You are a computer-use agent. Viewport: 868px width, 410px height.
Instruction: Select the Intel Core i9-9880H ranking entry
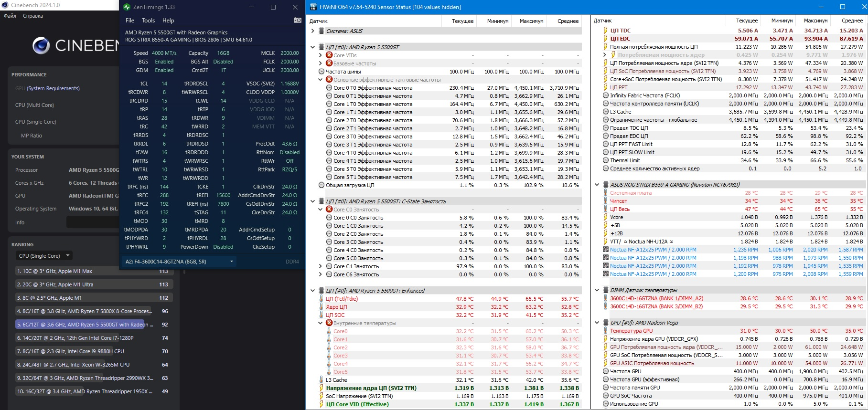[93, 351]
